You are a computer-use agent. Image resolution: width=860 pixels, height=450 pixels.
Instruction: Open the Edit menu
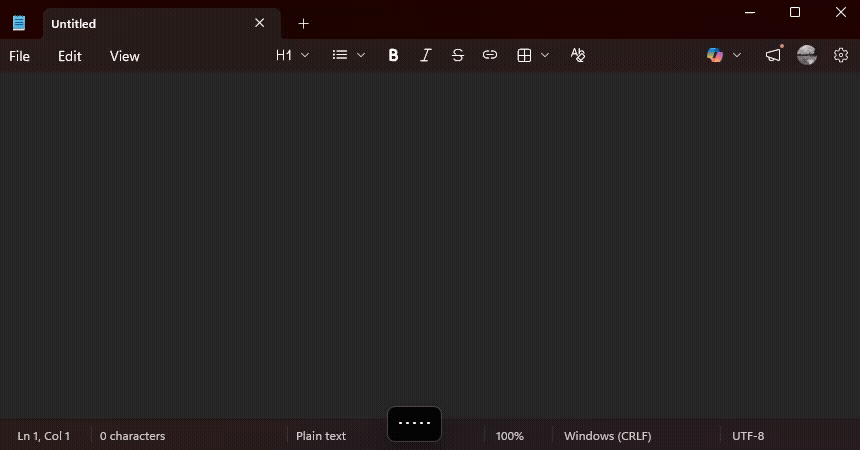point(70,56)
